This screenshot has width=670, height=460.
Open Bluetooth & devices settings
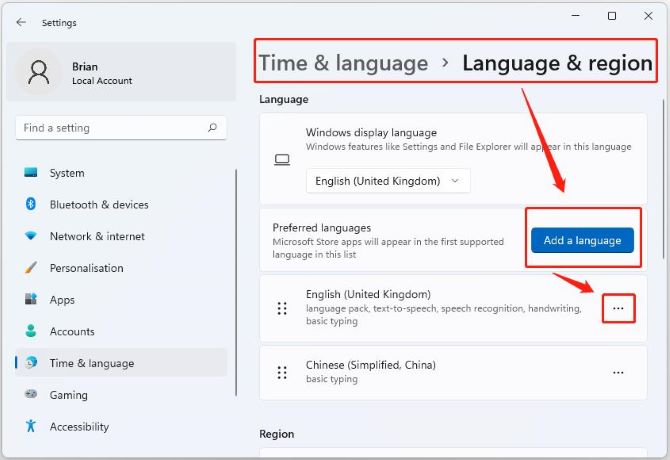tap(121, 205)
